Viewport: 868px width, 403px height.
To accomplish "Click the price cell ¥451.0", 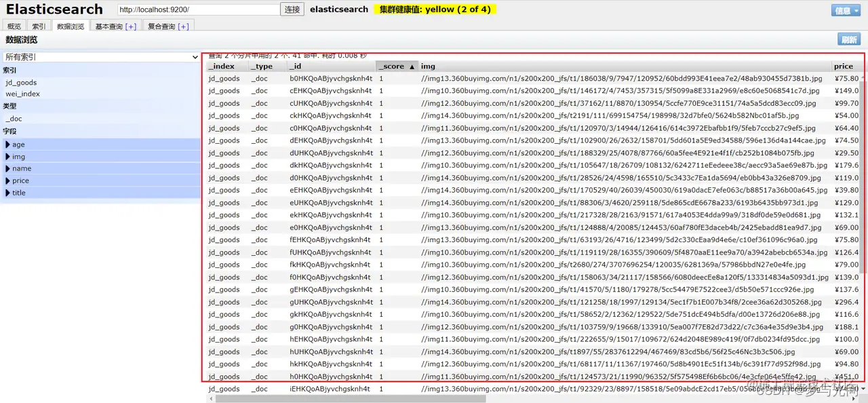I will pos(847,377).
